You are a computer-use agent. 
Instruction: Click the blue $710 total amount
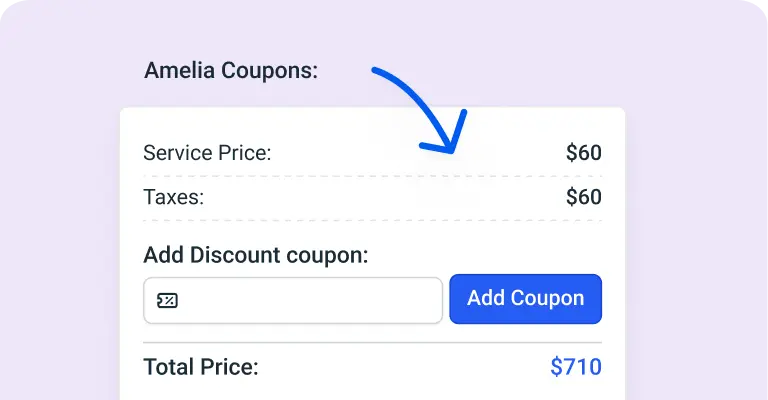pyautogui.click(x=576, y=367)
